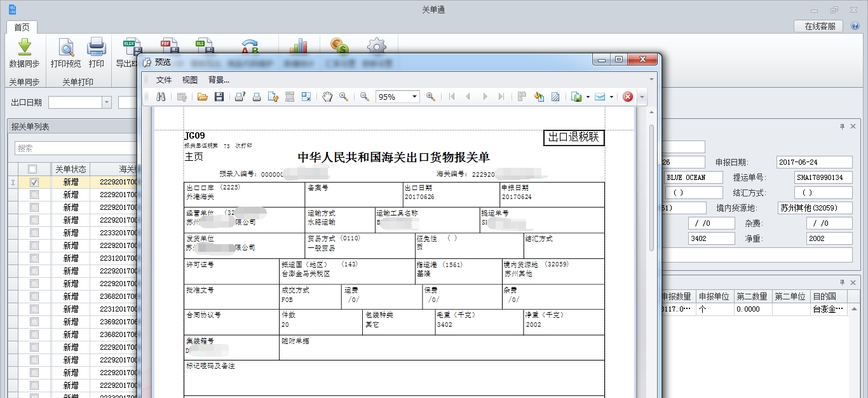Uncheck the first 新增 row checkbox
The height and width of the screenshot is (398, 868).
click(x=35, y=182)
